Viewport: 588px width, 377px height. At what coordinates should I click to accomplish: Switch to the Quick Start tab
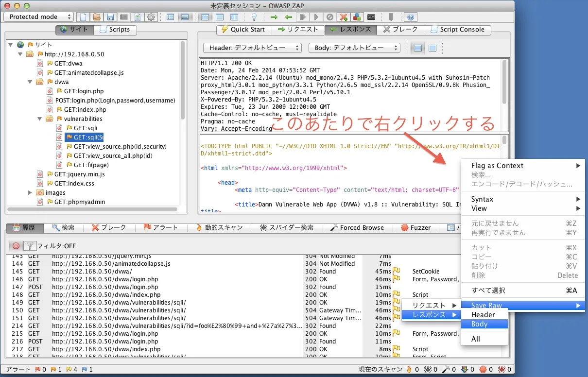[243, 30]
